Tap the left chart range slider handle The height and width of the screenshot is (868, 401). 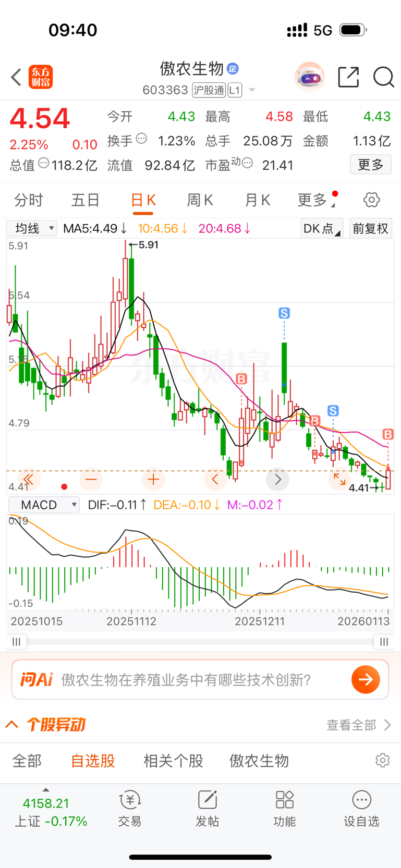[17, 641]
